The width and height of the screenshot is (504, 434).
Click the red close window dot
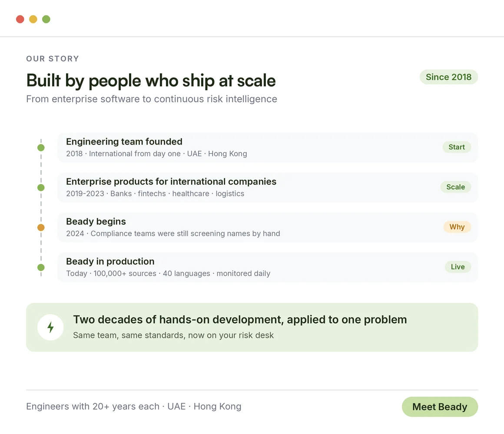[20, 19]
